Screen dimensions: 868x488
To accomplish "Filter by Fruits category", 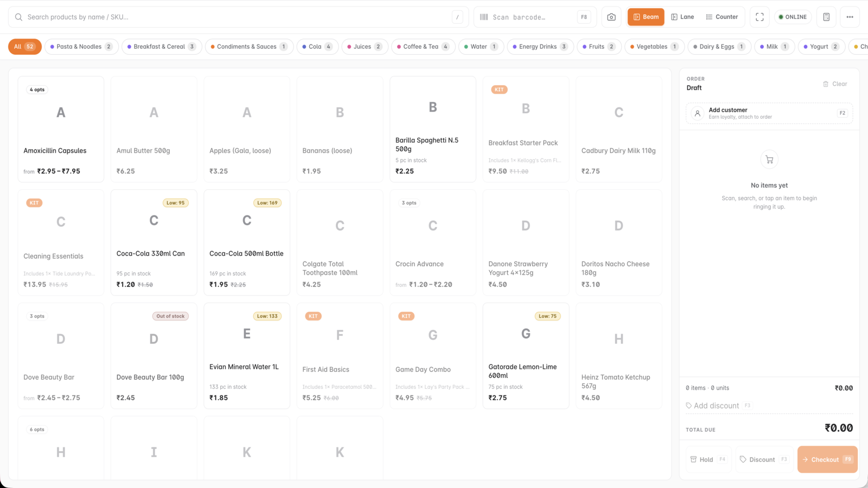I will click(x=599, y=47).
